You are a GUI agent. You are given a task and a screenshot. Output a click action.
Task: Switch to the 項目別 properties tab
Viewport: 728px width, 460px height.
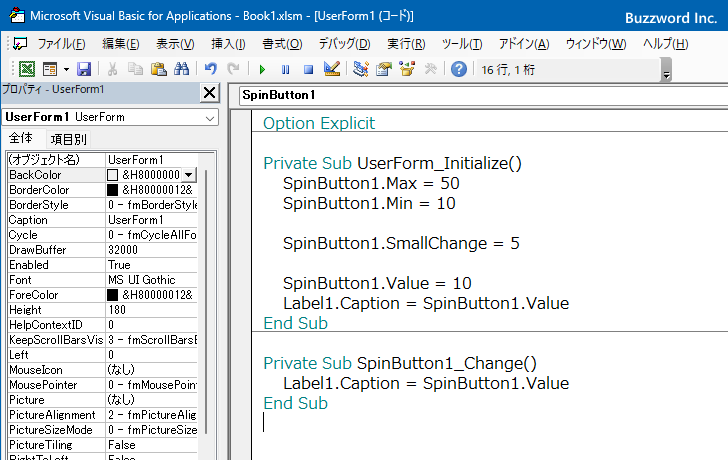tap(68, 139)
